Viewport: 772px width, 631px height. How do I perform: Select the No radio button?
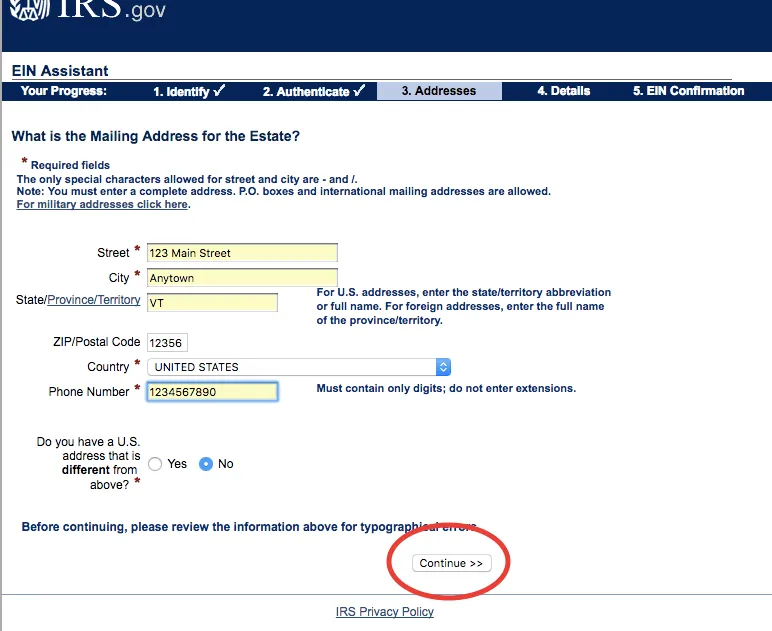pyautogui.click(x=206, y=464)
